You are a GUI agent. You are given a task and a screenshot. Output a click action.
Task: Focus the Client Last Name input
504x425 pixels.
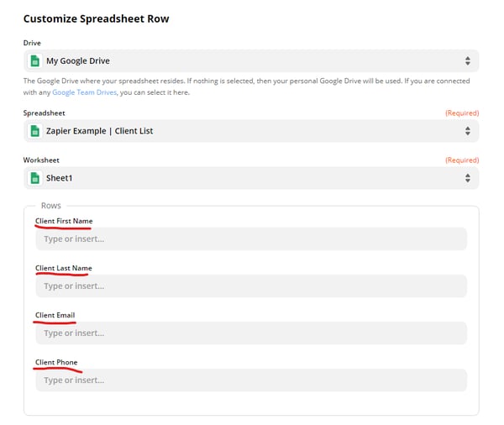click(x=251, y=286)
